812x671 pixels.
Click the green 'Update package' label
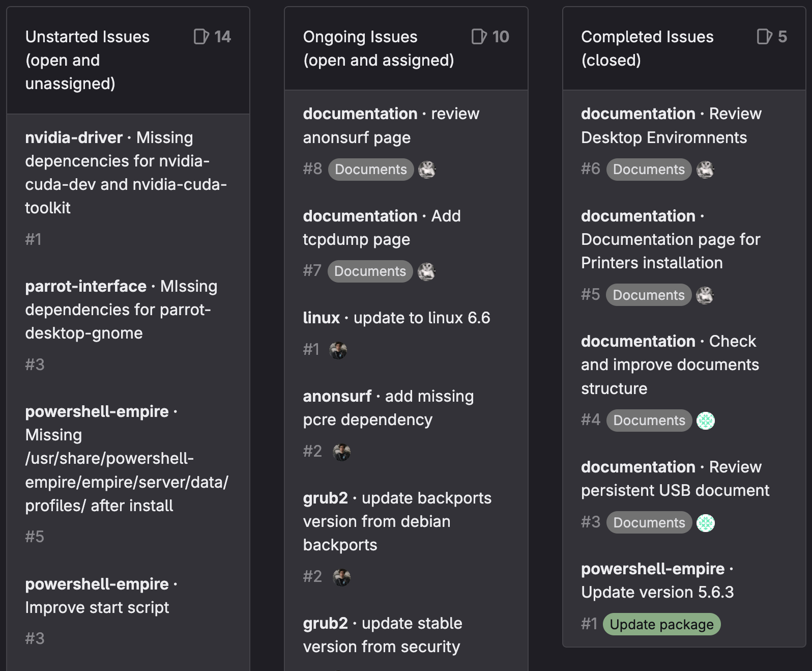coord(661,624)
